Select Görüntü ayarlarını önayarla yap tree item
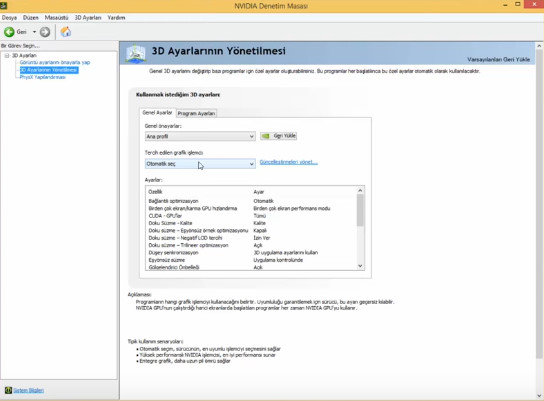This screenshot has height=401, width=544. pos(55,62)
